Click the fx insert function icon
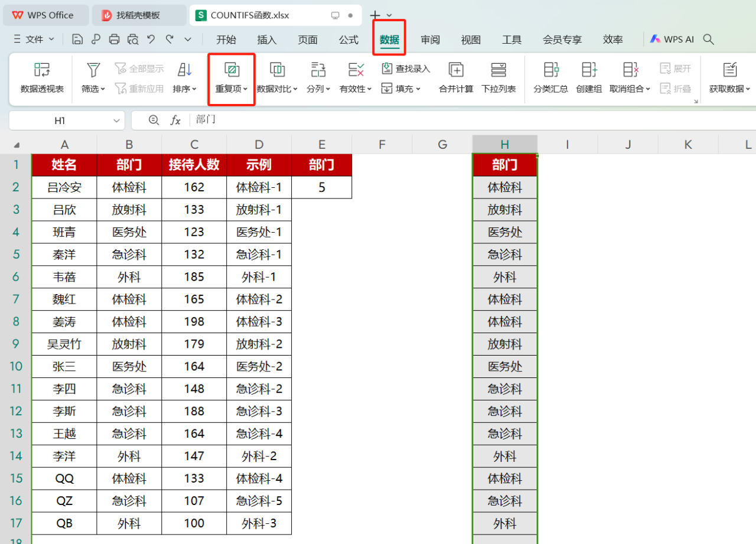Screen dimensions: 756x544 click(175, 120)
